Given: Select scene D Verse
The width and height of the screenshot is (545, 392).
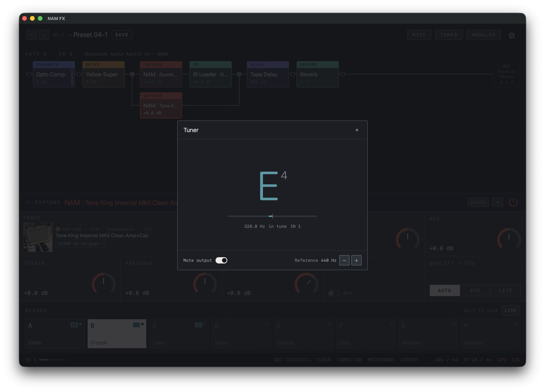Looking at the screenshot, I should point(241,334).
